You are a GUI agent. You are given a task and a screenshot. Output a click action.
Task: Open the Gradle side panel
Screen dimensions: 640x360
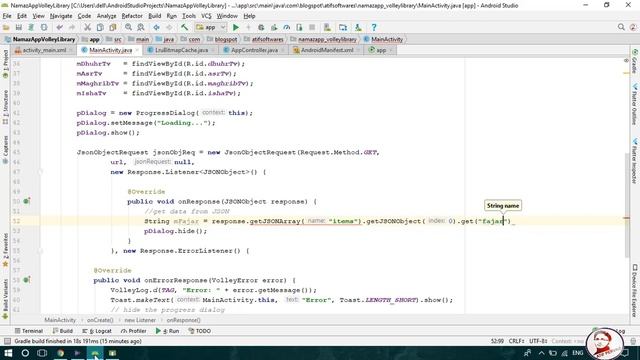click(635, 61)
